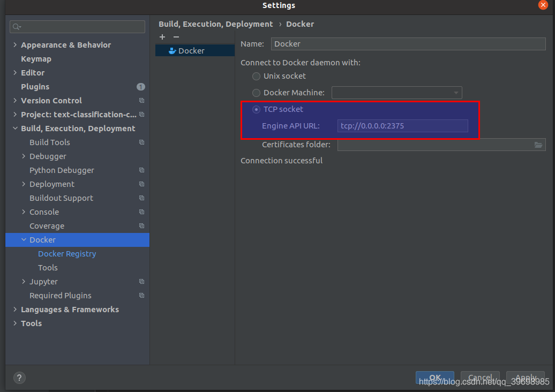Screen dimensions: 555x392
Task: Select the TCP socket radio button
Action: coord(256,109)
